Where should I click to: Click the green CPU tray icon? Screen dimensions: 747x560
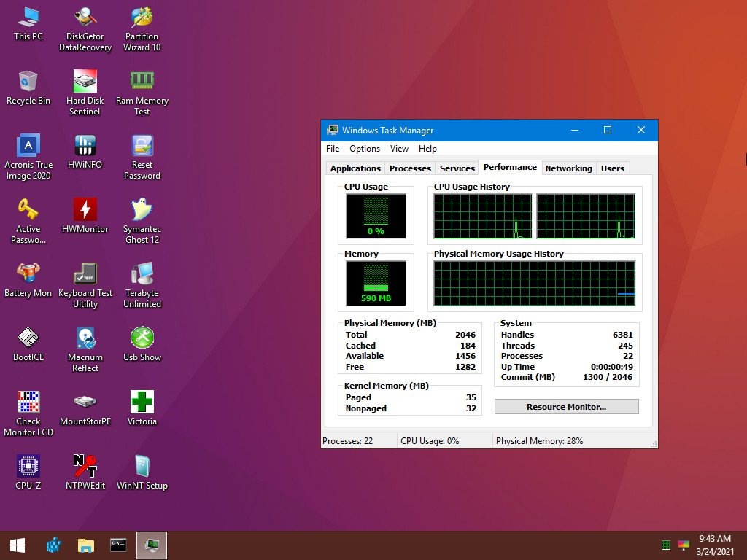666,545
